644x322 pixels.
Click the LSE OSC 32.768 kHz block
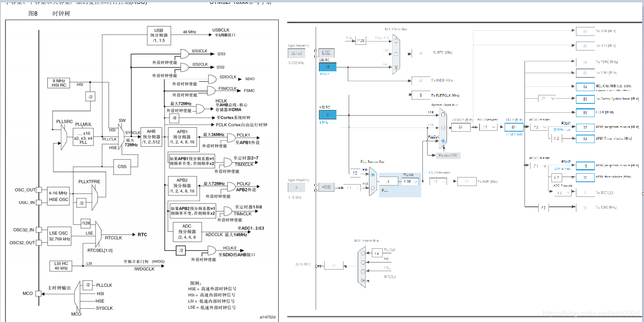(60, 236)
